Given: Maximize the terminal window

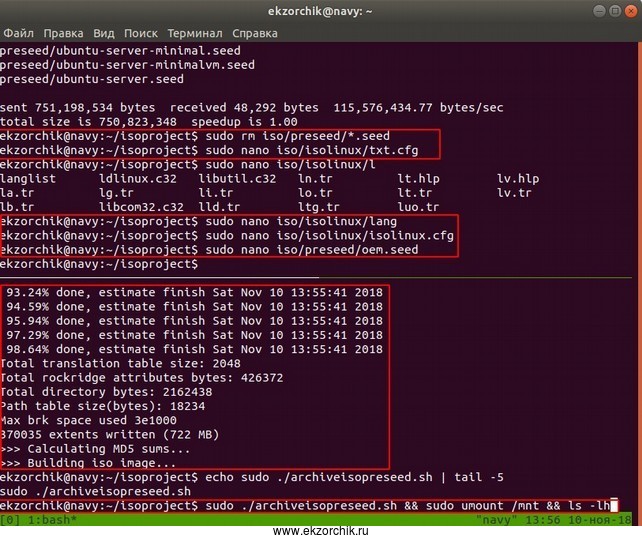Looking at the screenshot, I should tap(615, 11).
